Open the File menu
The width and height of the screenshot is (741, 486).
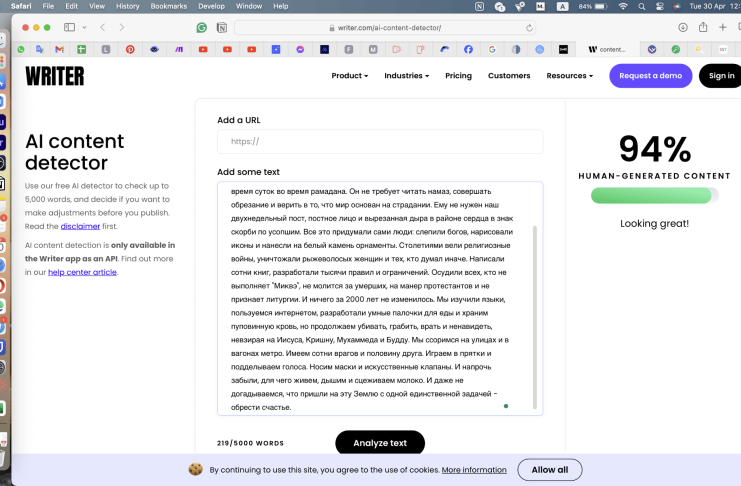coord(48,6)
